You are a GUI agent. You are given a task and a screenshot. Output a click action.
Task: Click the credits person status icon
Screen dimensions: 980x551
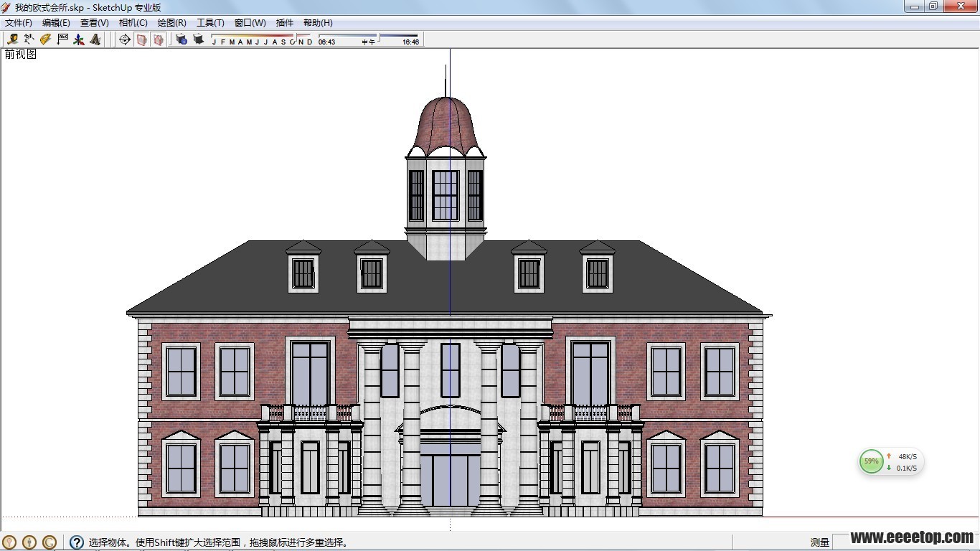[29, 542]
